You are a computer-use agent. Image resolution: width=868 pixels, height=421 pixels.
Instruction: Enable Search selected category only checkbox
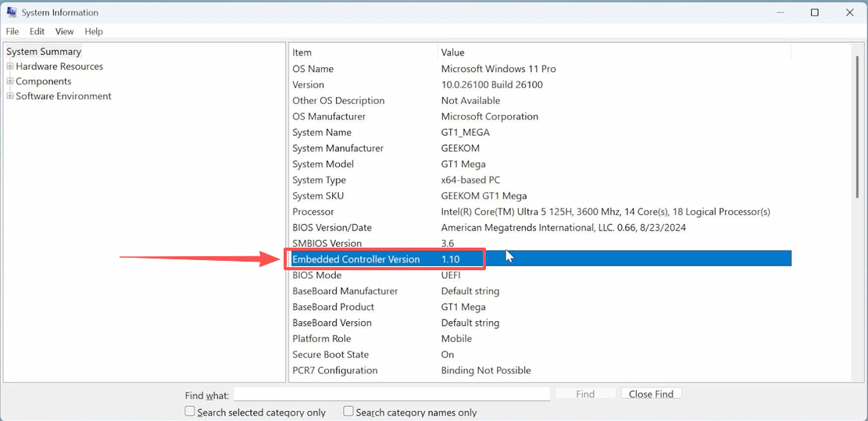[x=190, y=412]
